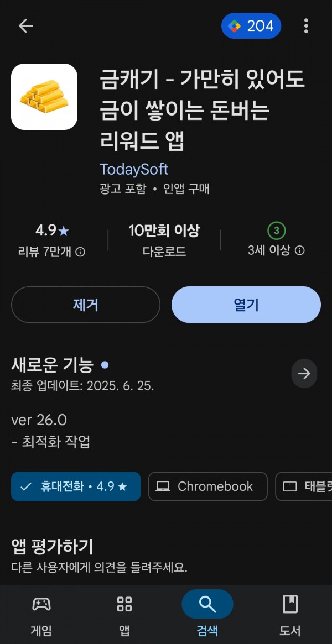This screenshot has height=644, width=332.
Task: Tap the 열기 open button
Action: 246,305
